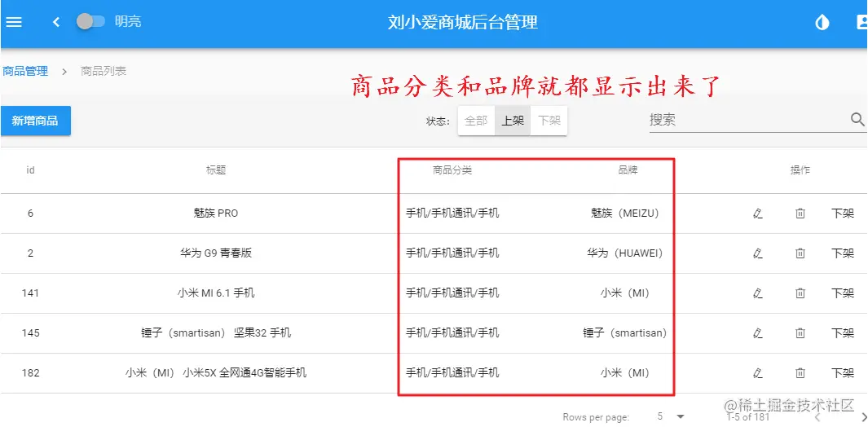Image resolution: width=868 pixels, height=427 pixels.
Task: Click id cell 182
Action: pos(30,372)
